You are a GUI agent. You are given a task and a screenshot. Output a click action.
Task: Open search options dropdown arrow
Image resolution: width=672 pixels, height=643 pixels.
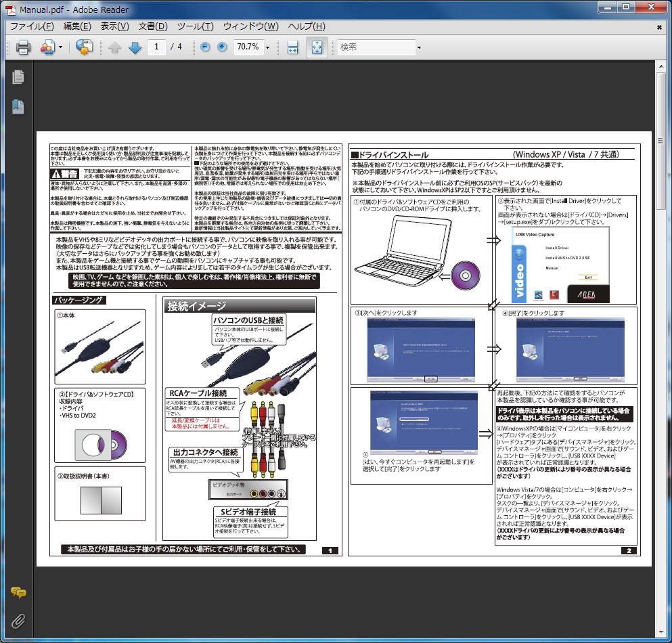(x=419, y=47)
